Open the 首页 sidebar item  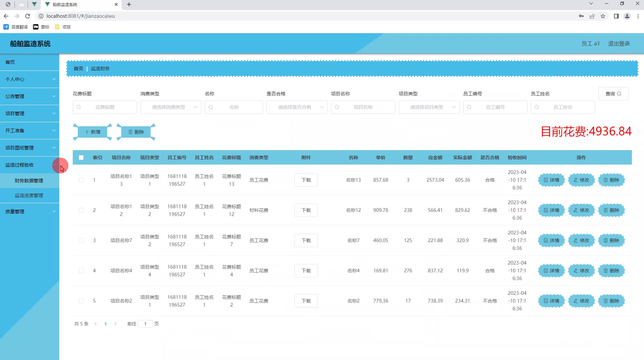point(30,62)
